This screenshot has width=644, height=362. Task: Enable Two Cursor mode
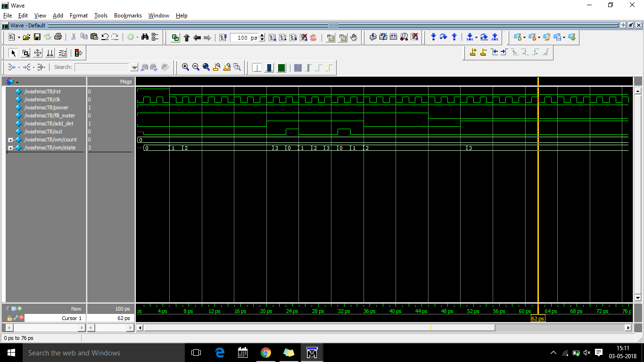click(x=50, y=53)
